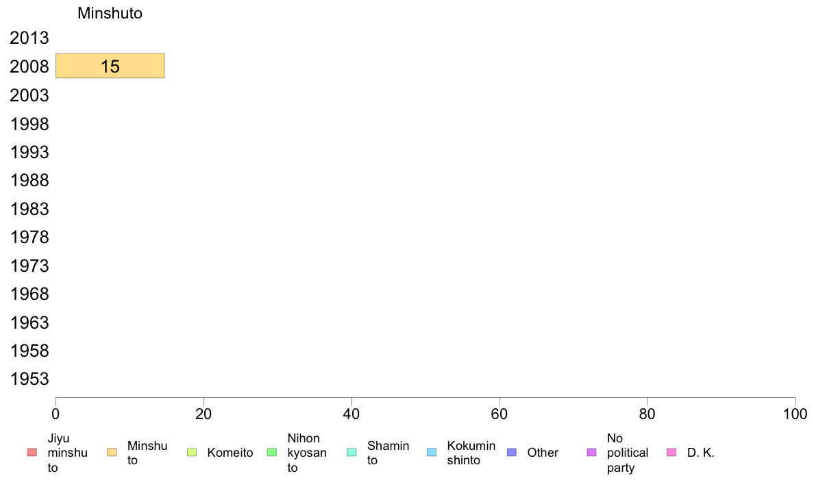814x504 pixels.
Task: Click the Komeito legend text
Action: pos(230,453)
